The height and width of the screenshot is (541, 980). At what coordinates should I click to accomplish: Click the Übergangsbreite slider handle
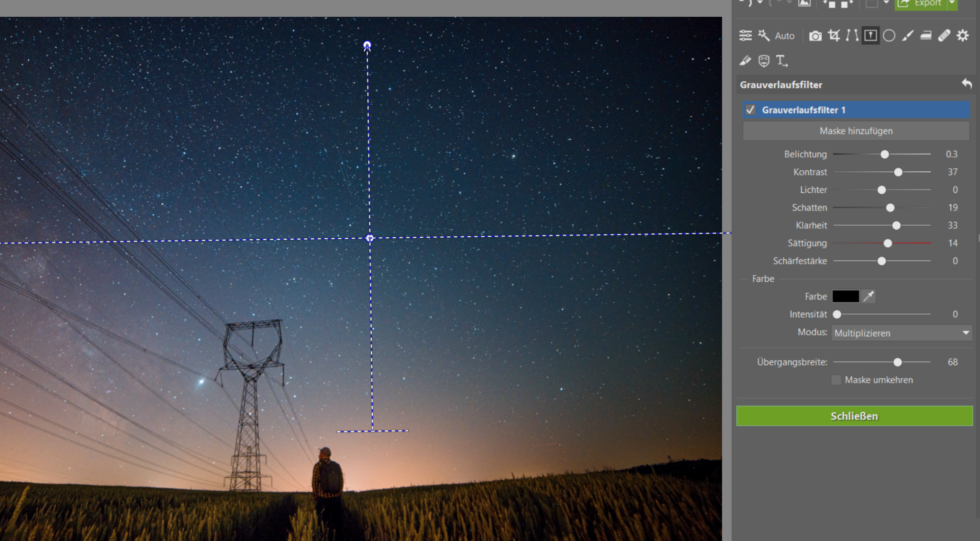click(x=898, y=362)
